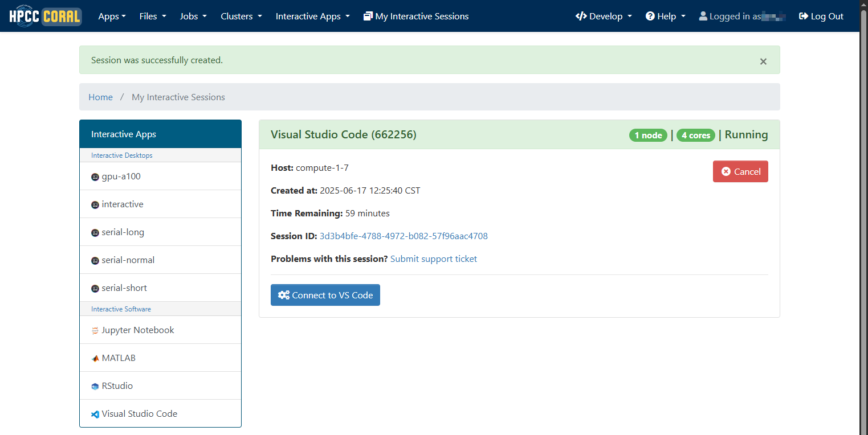This screenshot has width=868, height=435.
Task: Go to My Interactive Sessions in navbar
Action: pos(416,16)
